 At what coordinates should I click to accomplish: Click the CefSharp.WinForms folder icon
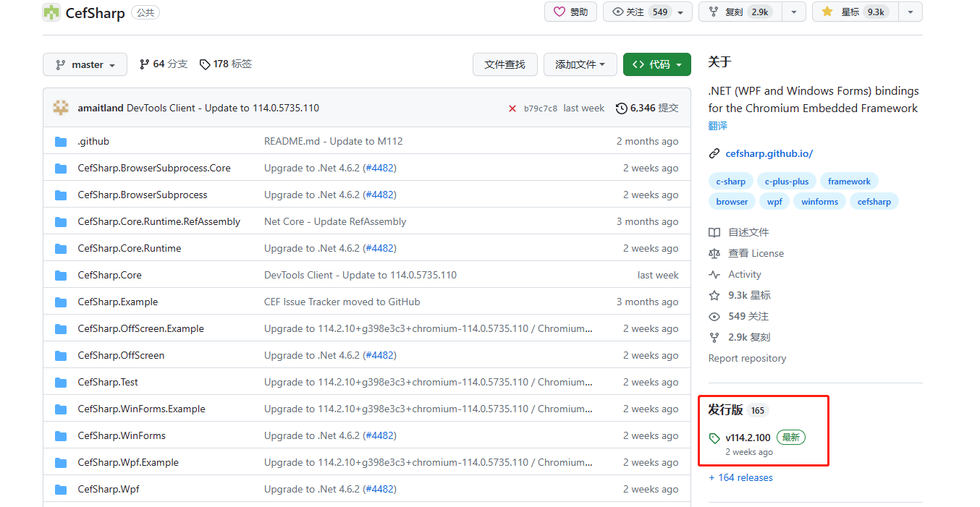(61, 436)
